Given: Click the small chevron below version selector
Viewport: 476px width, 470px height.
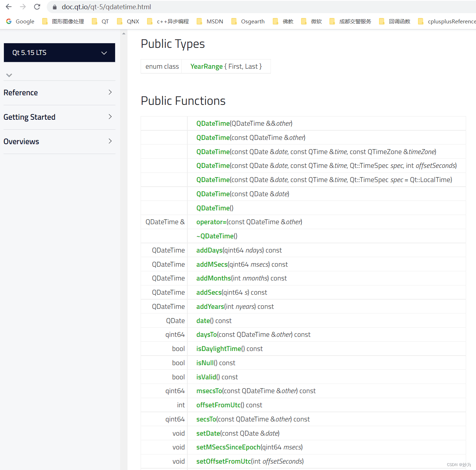Looking at the screenshot, I should (x=9, y=75).
